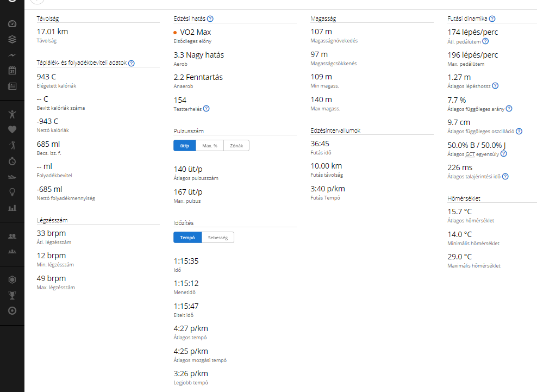Open the running shoe gear icon
Viewport: 537px width, 392px height.
click(13, 176)
